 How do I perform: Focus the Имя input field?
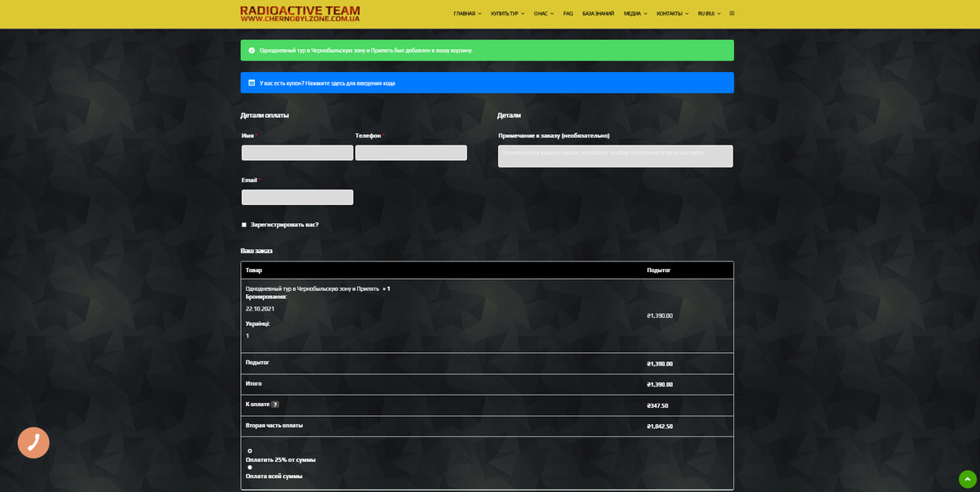pyautogui.click(x=297, y=153)
